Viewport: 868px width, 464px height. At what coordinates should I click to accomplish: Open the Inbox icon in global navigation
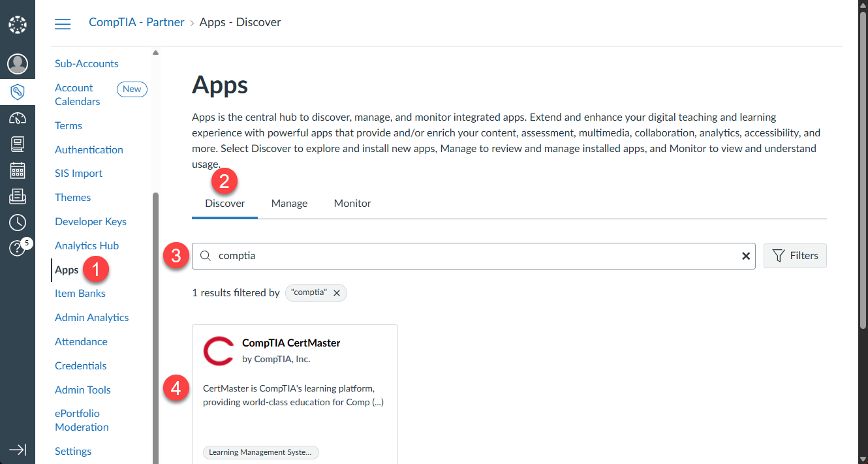tap(18, 196)
